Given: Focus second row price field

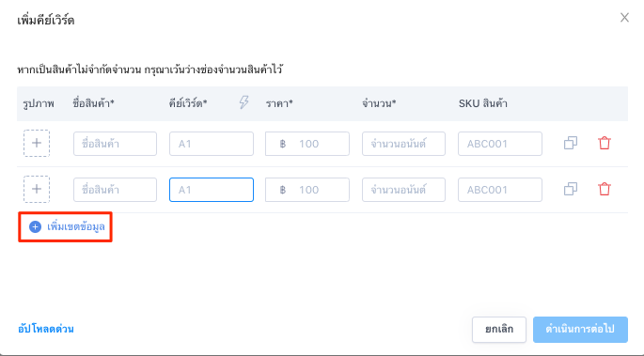Looking at the screenshot, I should (x=307, y=190).
